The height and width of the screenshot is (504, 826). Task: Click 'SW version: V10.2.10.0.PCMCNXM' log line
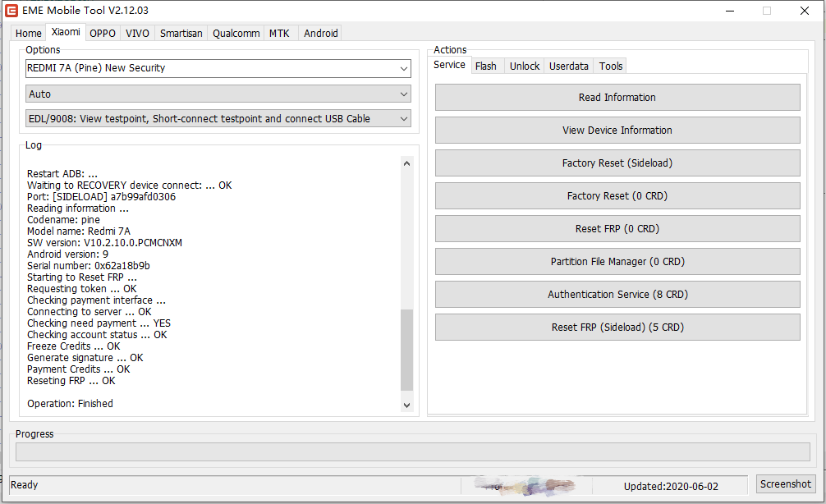[105, 243]
